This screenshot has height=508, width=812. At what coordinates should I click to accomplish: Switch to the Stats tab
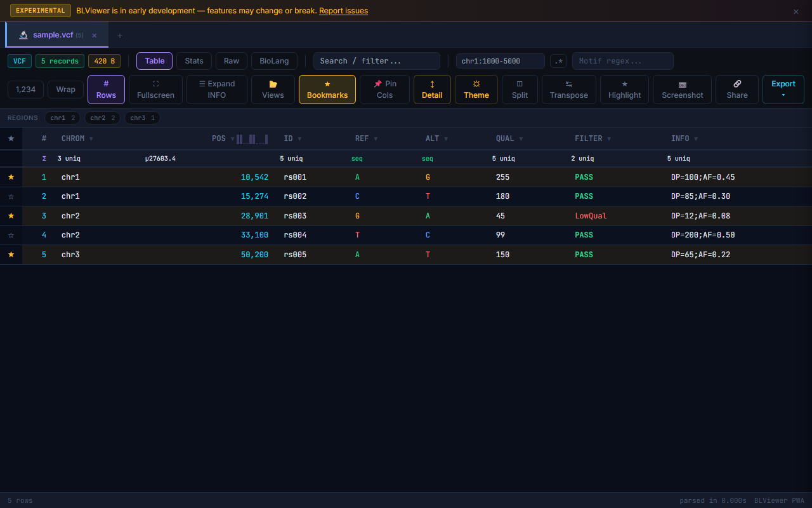(194, 61)
